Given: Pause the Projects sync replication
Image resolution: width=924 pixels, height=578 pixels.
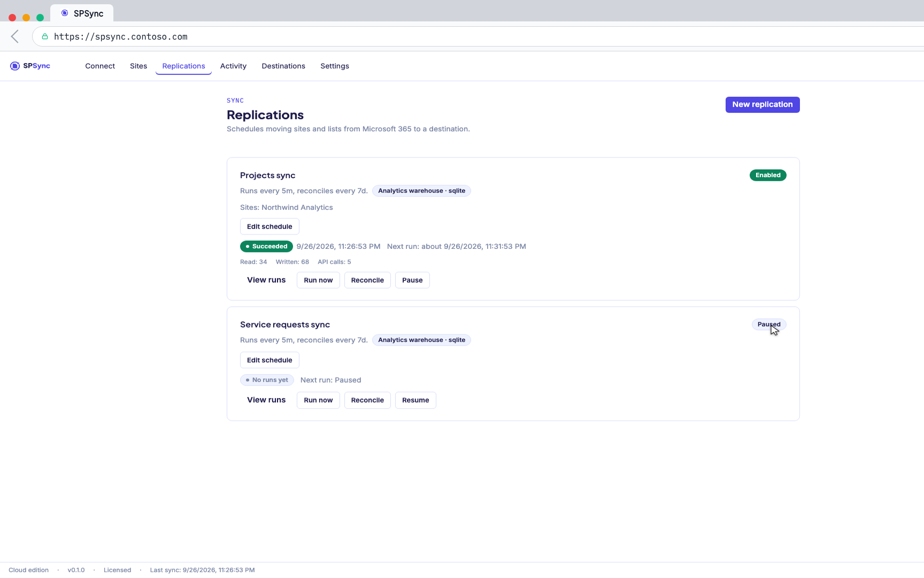Looking at the screenshot, I should pyautogui.click(x=412, y=280).
